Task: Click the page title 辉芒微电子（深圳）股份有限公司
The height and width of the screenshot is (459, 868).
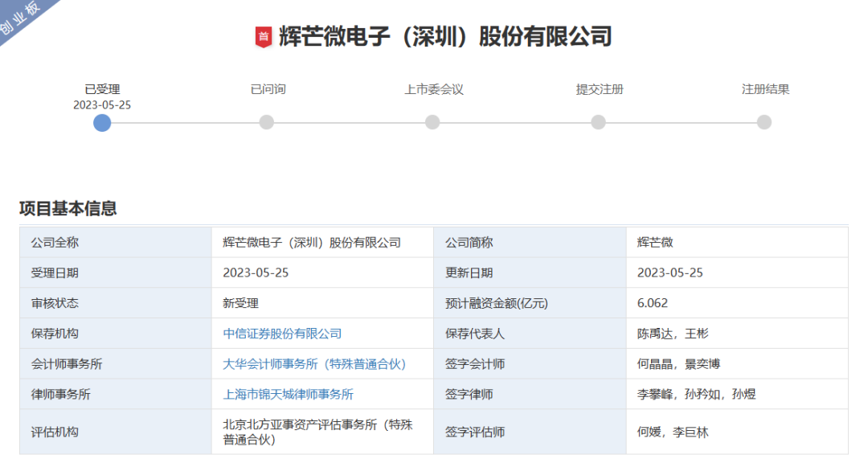Action: pos(445,37)
